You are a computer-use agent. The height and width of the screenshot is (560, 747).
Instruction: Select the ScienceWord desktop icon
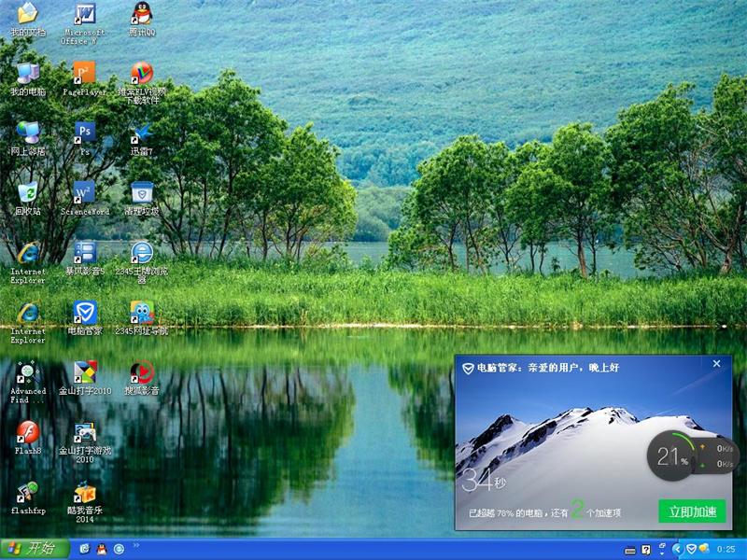[84, 193]
